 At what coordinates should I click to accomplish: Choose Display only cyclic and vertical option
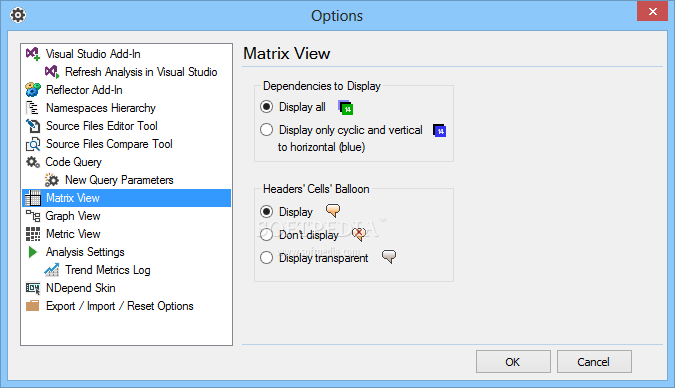tap(266, 130)
